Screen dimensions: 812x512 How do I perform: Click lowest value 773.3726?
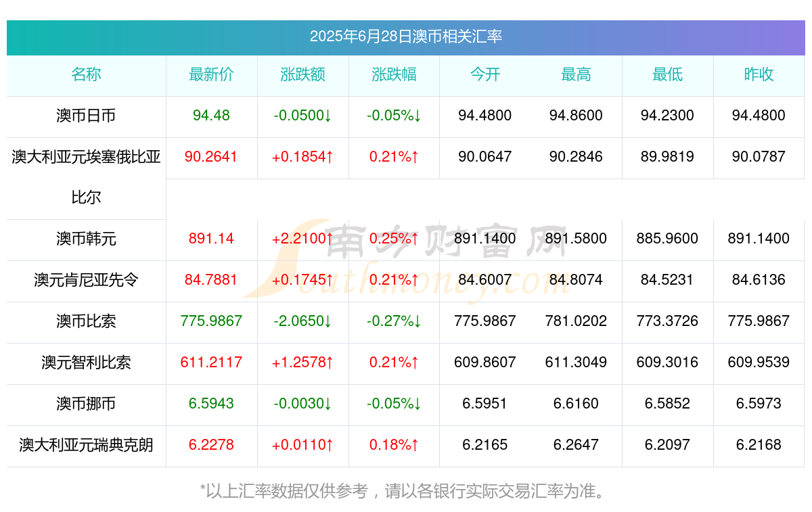[x=667, y=321]
